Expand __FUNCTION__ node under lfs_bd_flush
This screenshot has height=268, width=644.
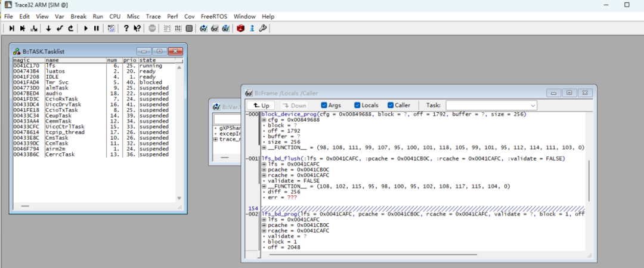tap(264, 186)
